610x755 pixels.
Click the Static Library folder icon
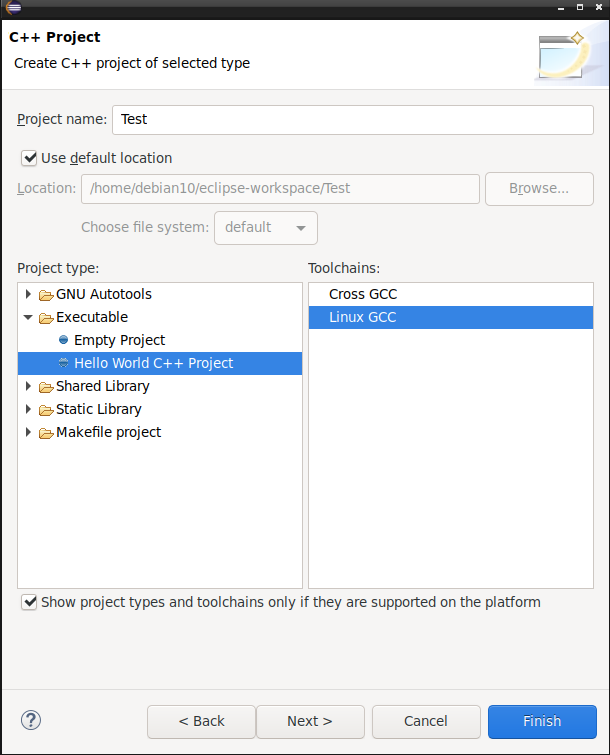coord(46,410)
